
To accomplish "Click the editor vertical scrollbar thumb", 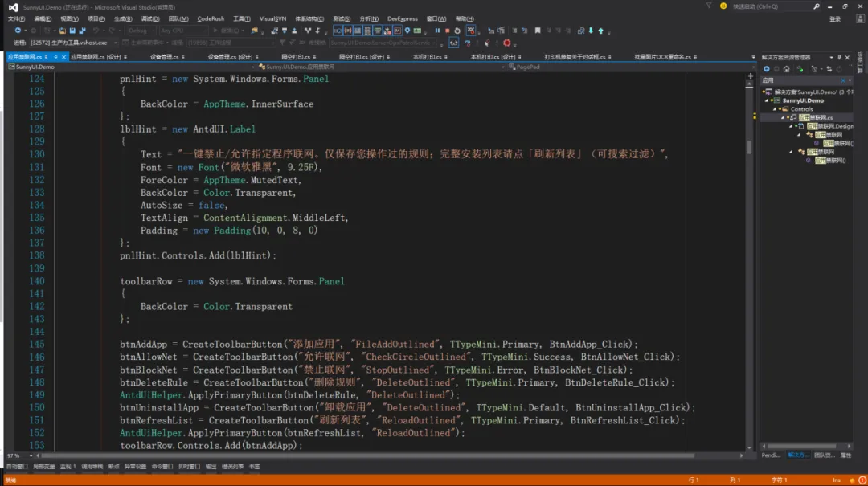I will point(750,147).
